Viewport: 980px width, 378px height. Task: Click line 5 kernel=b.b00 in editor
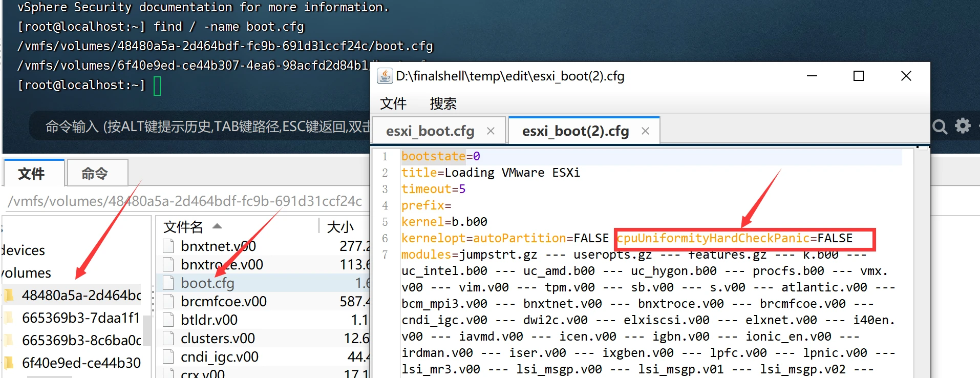[x=444, y=221]
